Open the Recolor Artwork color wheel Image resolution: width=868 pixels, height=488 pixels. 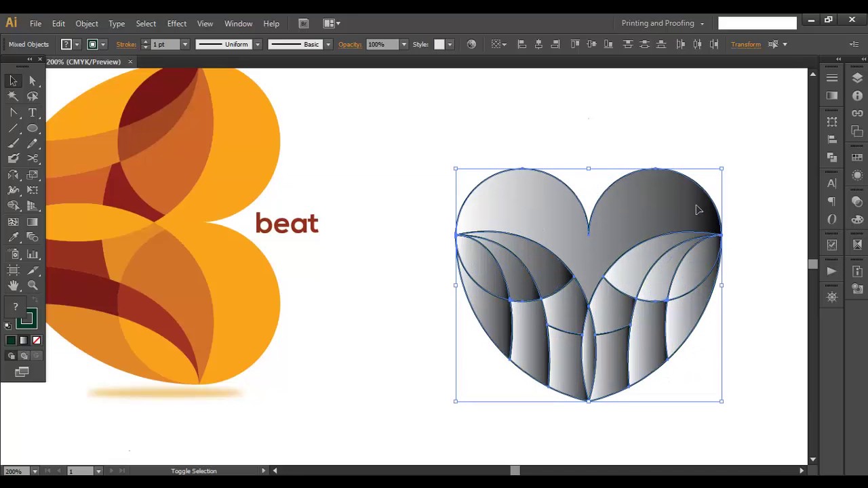tap(471, 44)
